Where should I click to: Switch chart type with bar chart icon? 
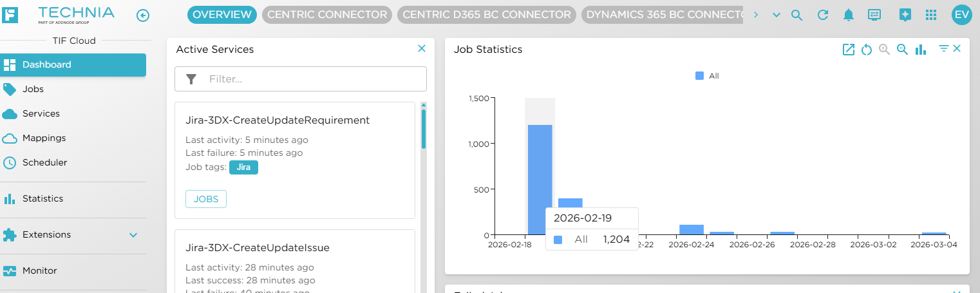[921, 50]
